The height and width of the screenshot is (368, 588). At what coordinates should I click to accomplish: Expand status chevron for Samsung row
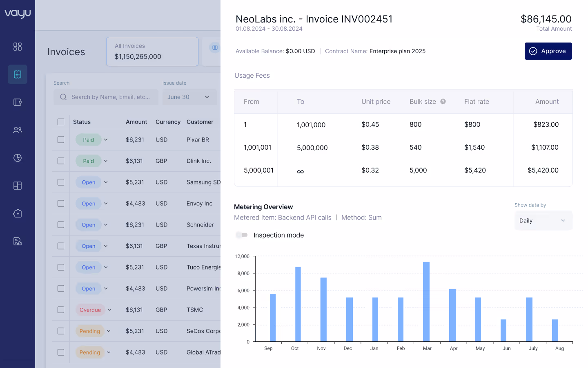click(x=106, y=182)
